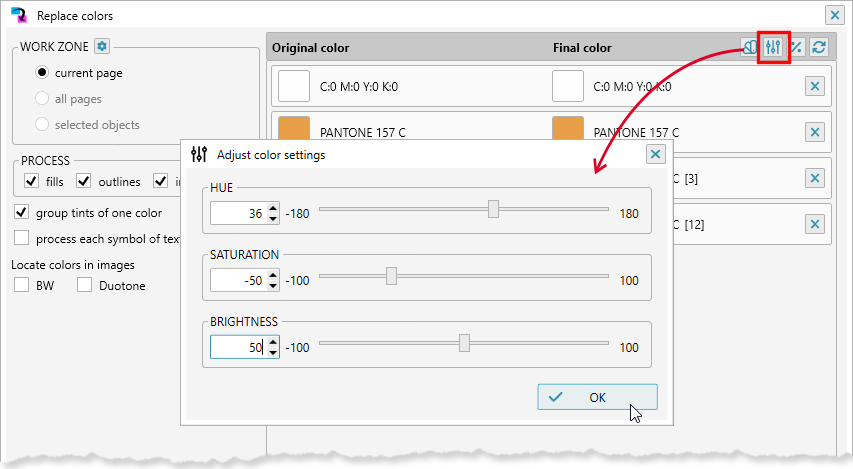
Task: Click the Original color column header
Action: pyautogui.click(x=311, y=48)
